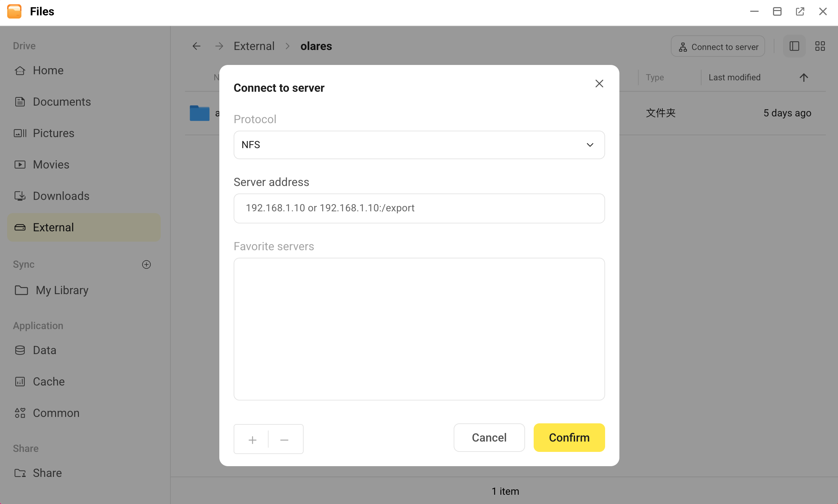Navigate back with the left arrow
Screen dimensions: 838x504
(196, 46)
